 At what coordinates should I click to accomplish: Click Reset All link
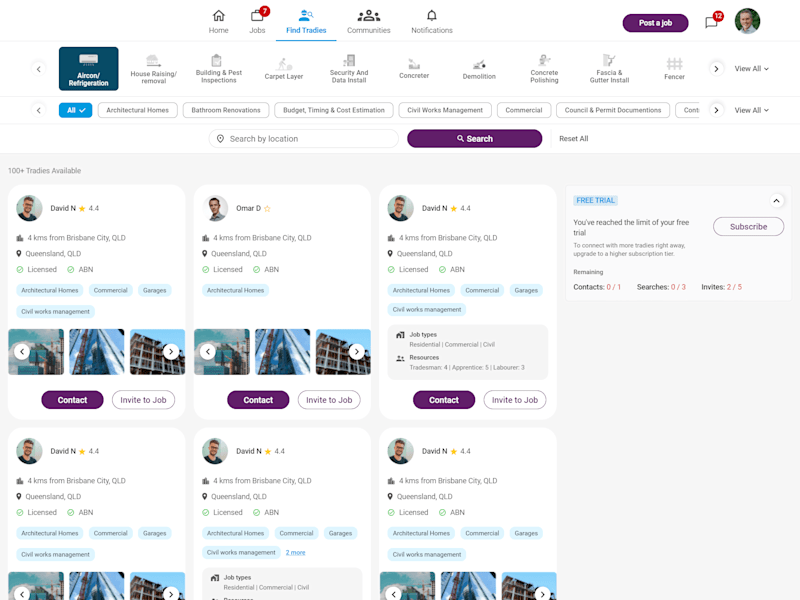pyautogui.click(x=573, y=139)
